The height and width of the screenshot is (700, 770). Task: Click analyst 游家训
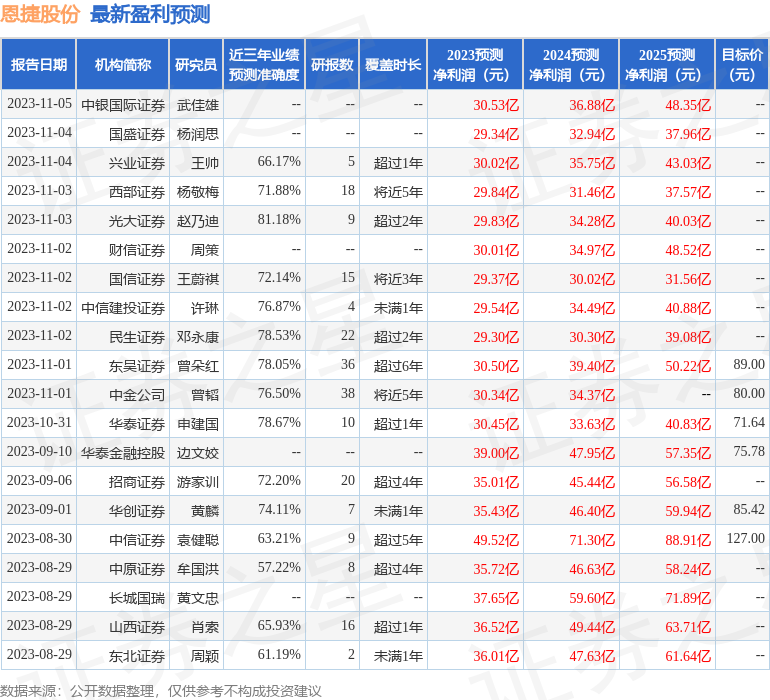(x=198, y=481)
